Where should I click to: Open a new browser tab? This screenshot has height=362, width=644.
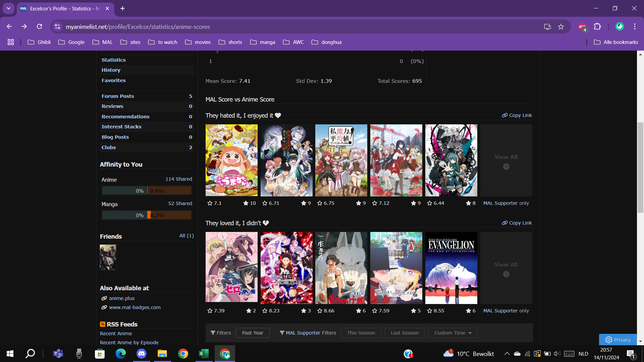[x=123, y=8]
